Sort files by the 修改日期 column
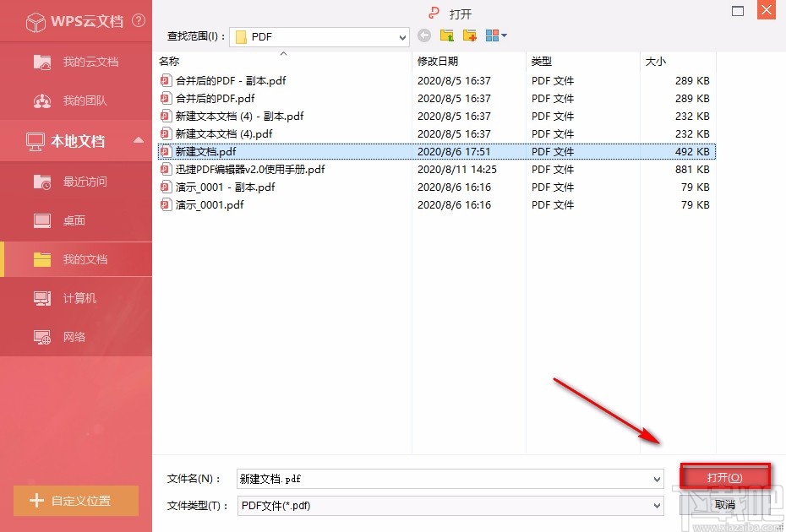This screenshot has width=786, height=532. pyautogui.click(x=438, y=61)
